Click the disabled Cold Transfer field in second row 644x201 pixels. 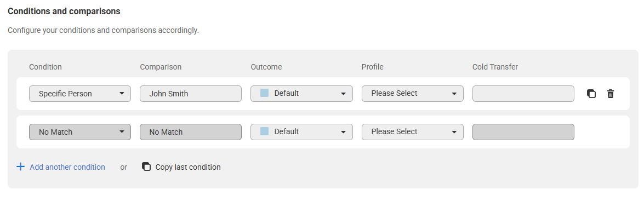pos(523,132)
